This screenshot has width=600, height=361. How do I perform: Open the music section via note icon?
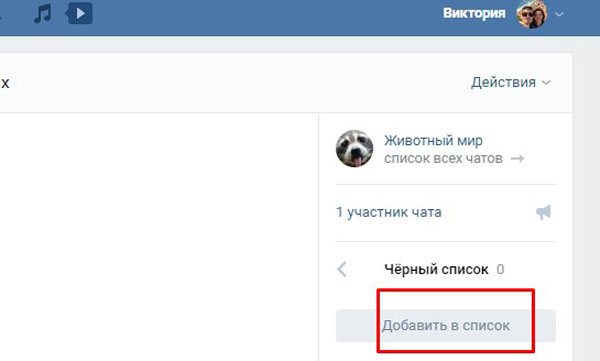pos(42,13)
